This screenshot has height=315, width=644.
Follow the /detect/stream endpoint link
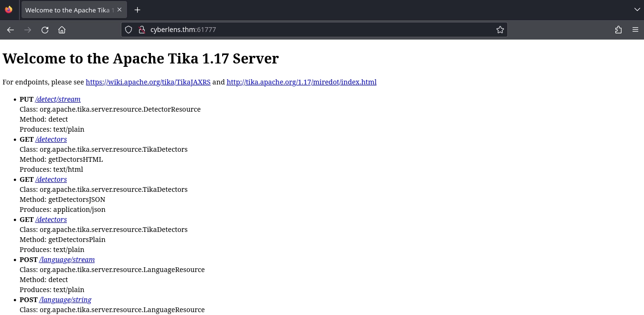click(58, 99)
